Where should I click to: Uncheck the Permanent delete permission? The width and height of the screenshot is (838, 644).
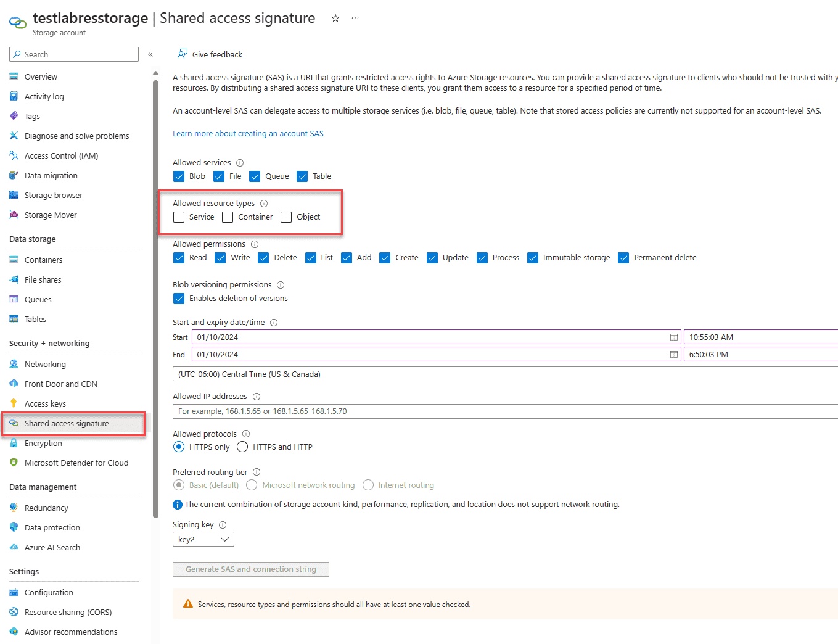[623, 258]
